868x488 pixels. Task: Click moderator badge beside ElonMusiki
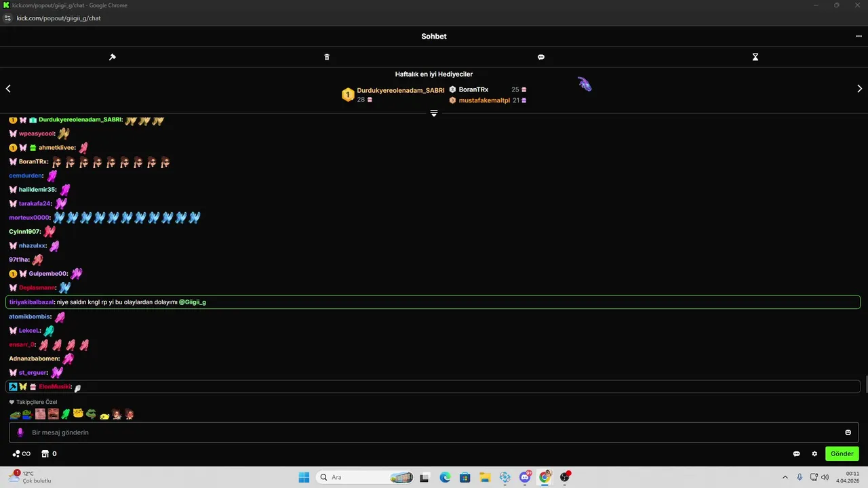pos(13,386)
